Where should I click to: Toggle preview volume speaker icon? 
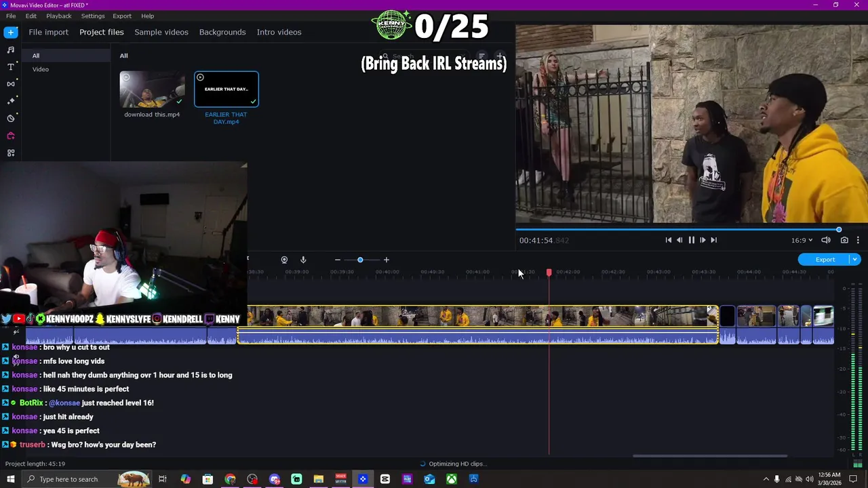click(826, 240)
